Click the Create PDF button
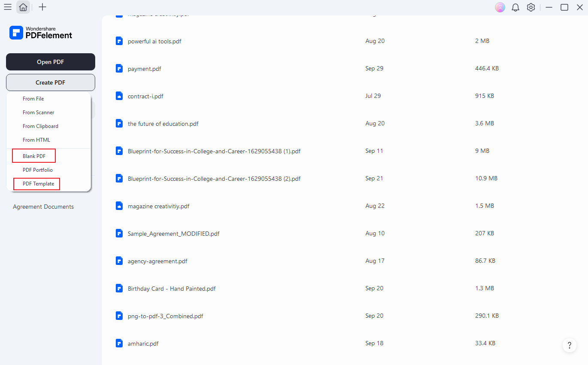This screenshot has height=365, width=588. 51,82
